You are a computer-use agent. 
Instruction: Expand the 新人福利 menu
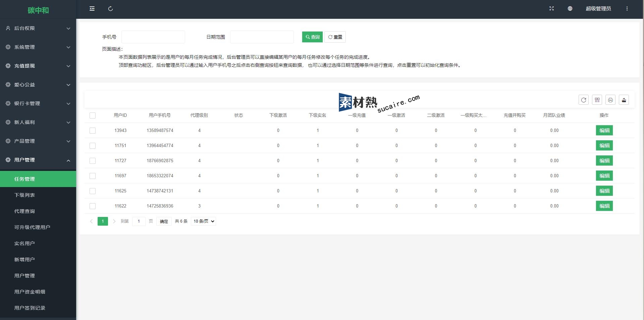coord(38,122)
